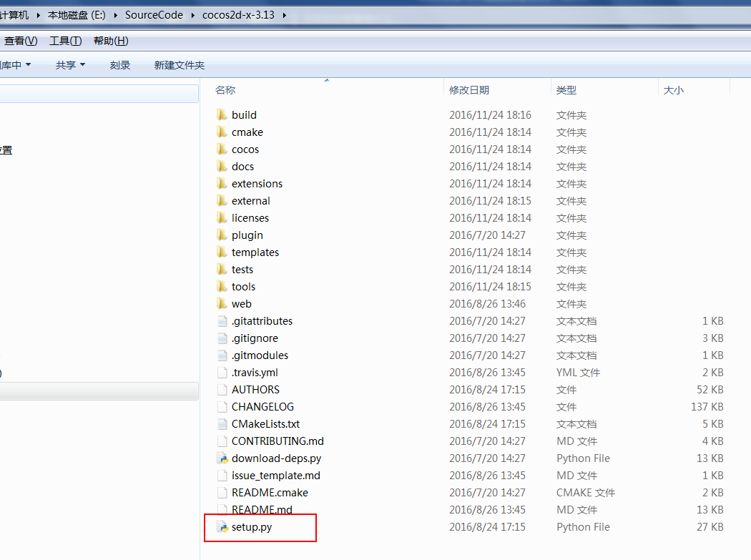This screenshot has width=751, height=560.
Task: Select the issue_template.md file icon
Action: coord(222,476)
